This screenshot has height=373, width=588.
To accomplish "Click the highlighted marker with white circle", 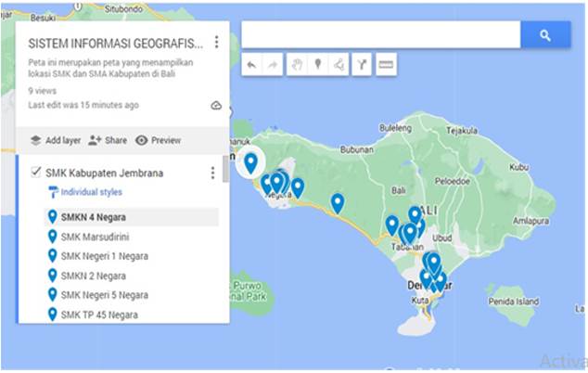I will click(250, 163).
